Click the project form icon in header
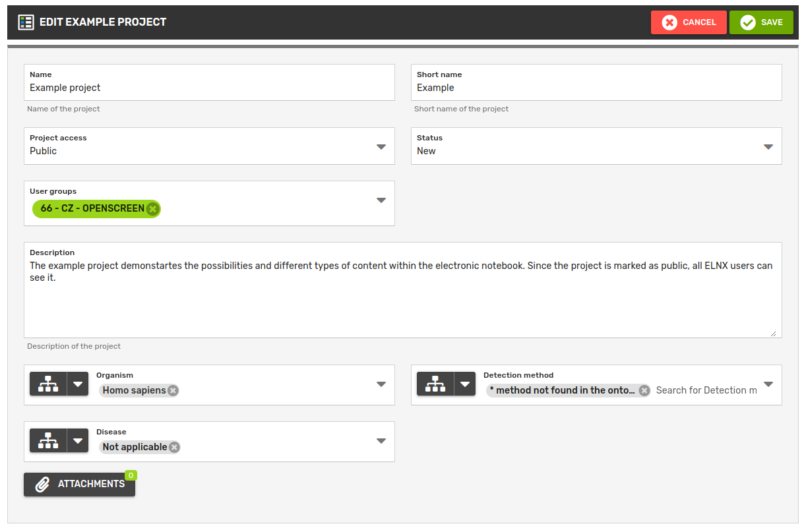 tap(26, 22)
